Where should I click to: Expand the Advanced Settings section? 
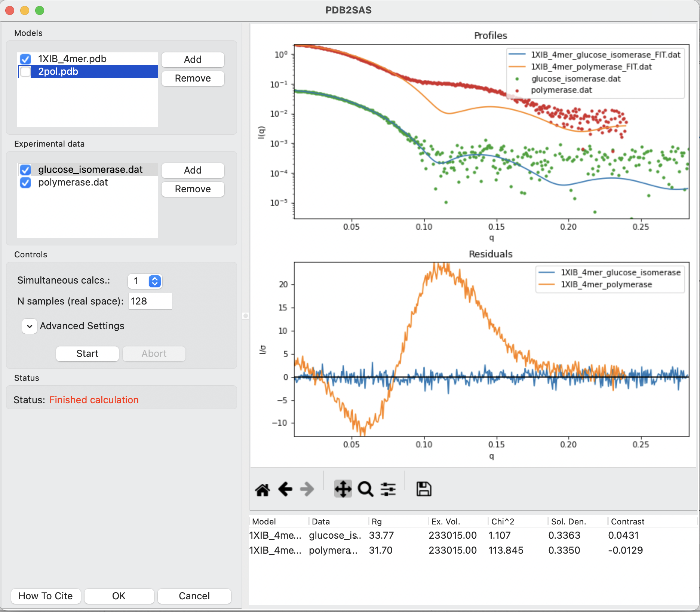30,326
